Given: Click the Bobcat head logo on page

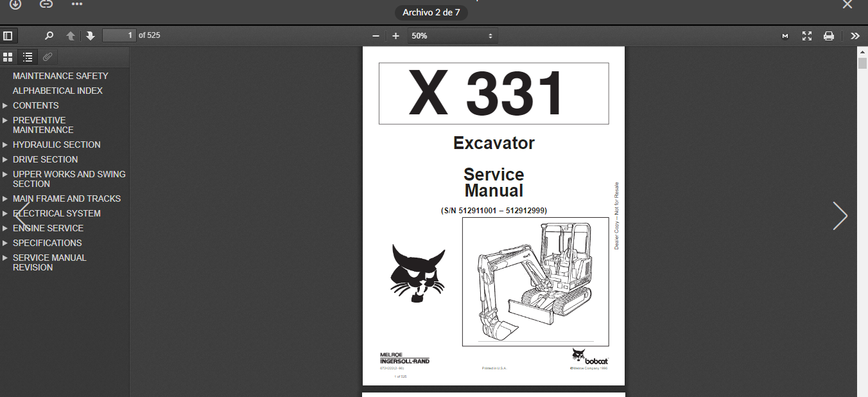Looking at the screenshot, I should [417, 273].
